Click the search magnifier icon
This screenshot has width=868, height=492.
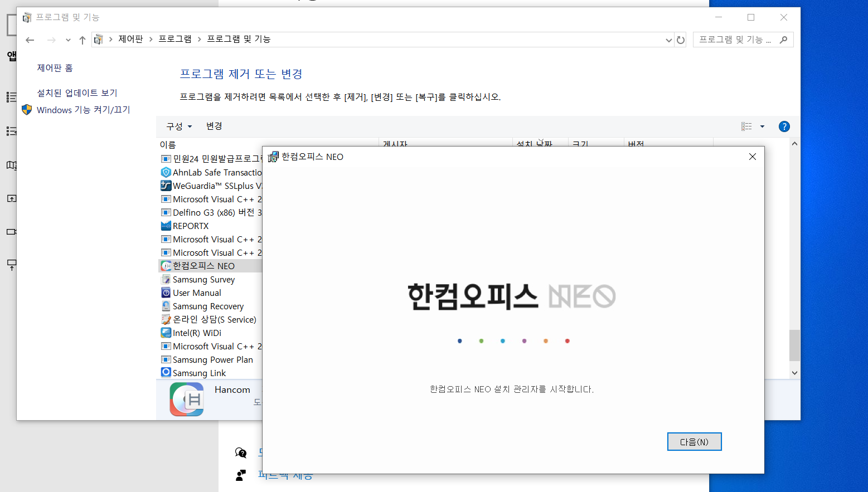pyautogui.click(x=783, y=40)
